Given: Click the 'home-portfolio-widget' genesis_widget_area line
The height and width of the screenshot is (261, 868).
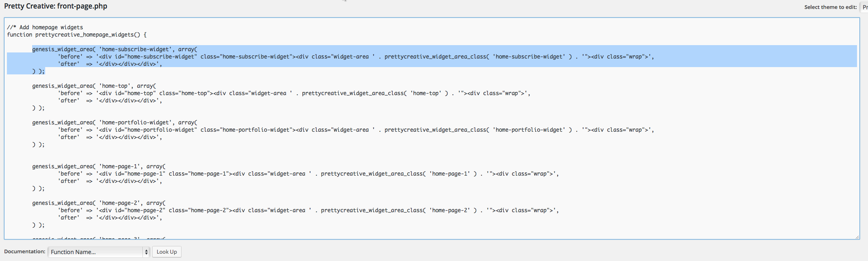Looking at the screenshot, I should coord(115,122).
